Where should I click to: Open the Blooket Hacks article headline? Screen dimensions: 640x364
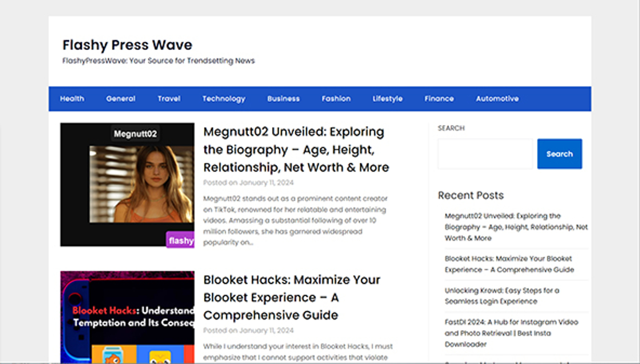click(x=291, y=297)
